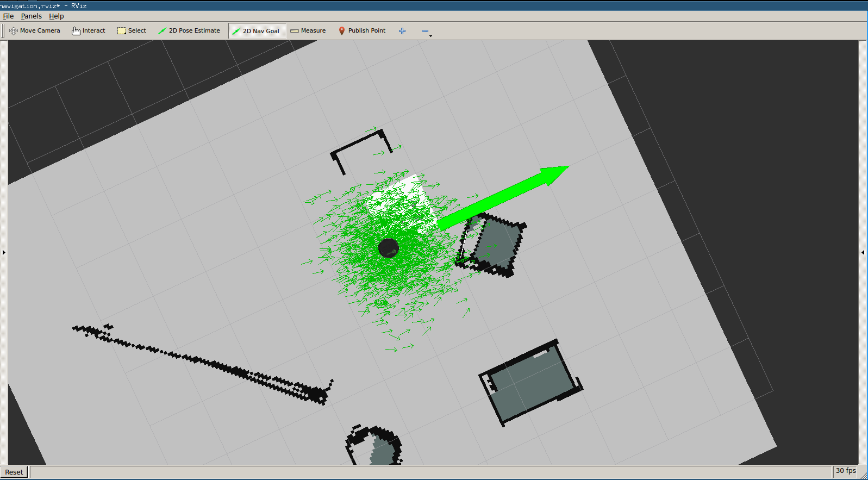
Task: Open the remove-tool dropdown arrow
Action: [x=431, y=36]
